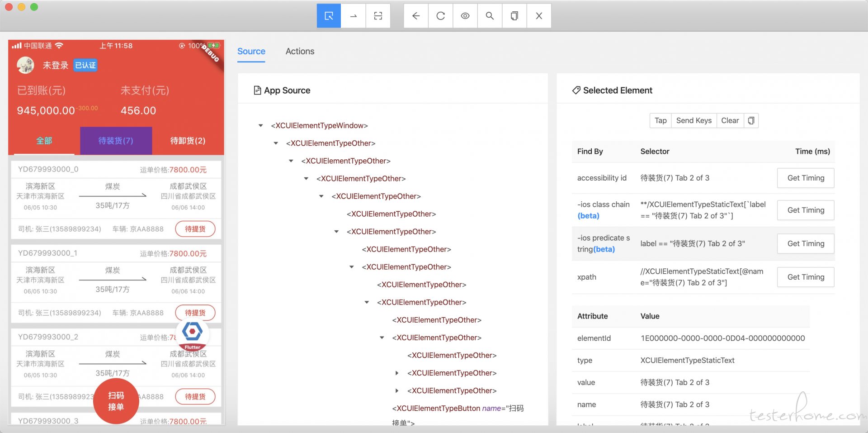Screen dimensions: 868x433
Task: Open the (beta) link for predicate string
Action: pos(604,249)
